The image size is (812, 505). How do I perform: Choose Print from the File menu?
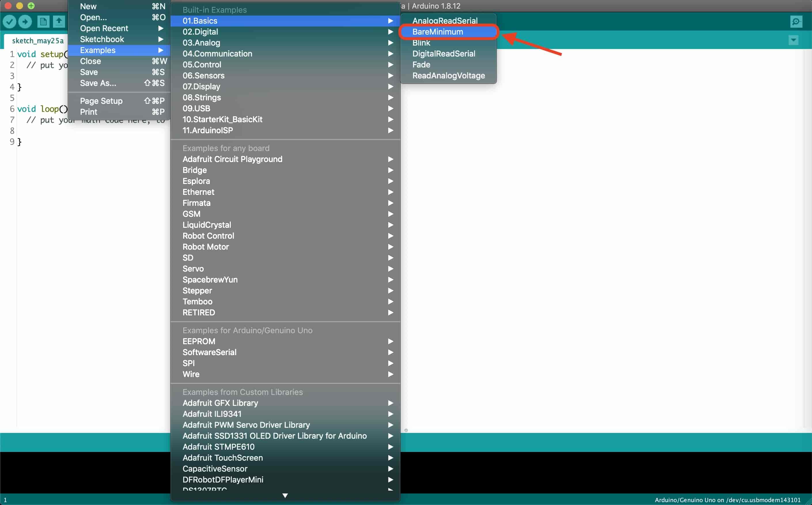click(x=119, y=112)
